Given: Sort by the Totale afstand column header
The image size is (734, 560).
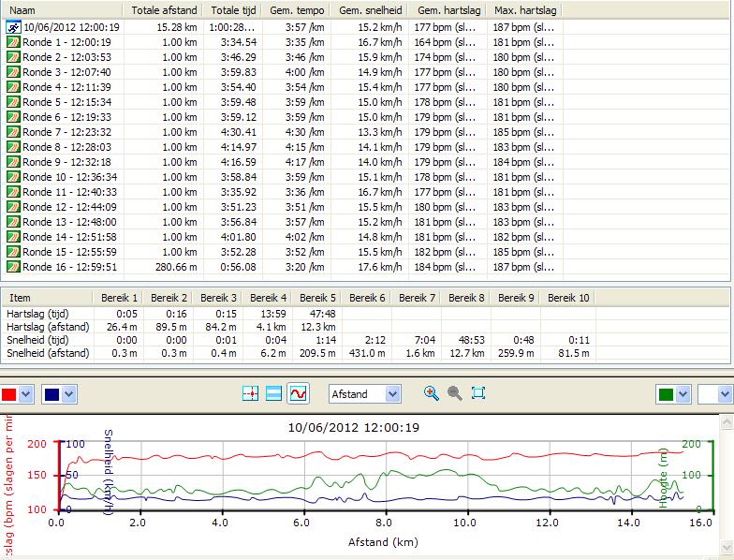Looking at the screenshot, I should pos(163,10).
